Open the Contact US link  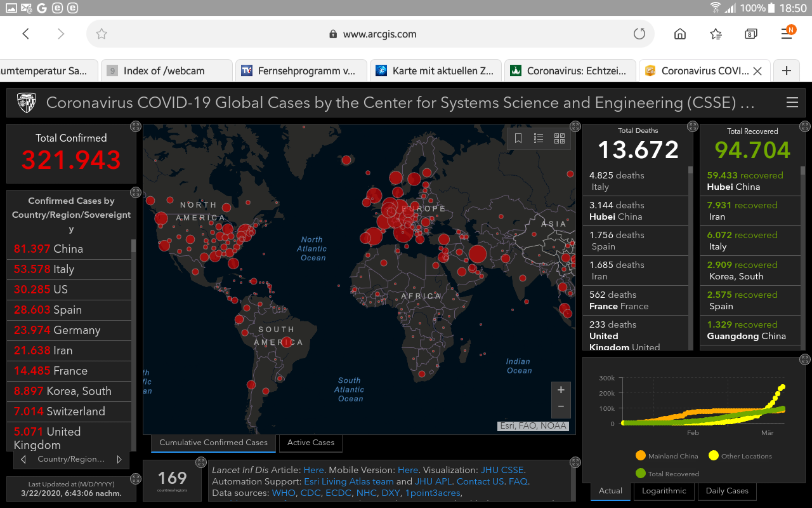(480, 481)
